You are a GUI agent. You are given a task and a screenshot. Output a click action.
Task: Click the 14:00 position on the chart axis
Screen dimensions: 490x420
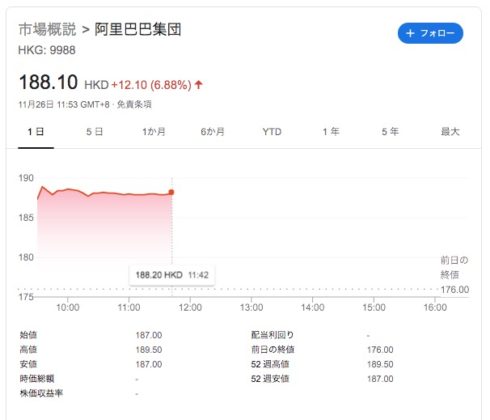[x=312, y=307]
